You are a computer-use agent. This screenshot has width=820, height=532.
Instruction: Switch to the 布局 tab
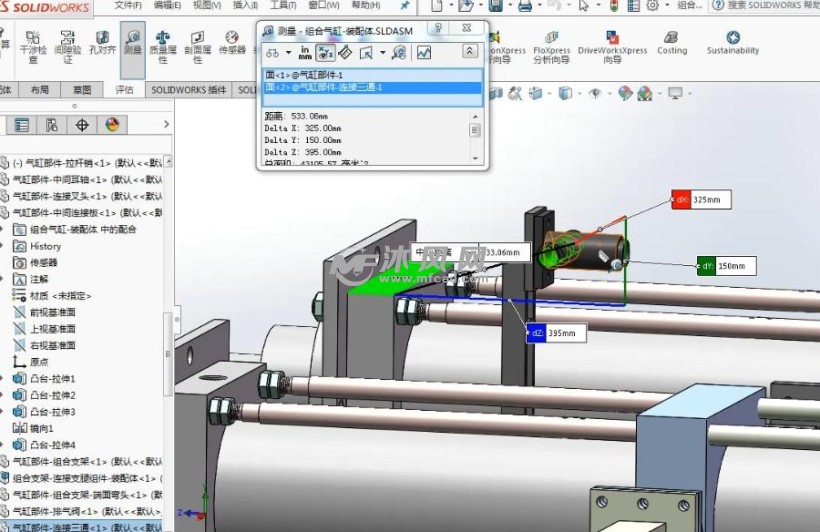tap(39, 90)
